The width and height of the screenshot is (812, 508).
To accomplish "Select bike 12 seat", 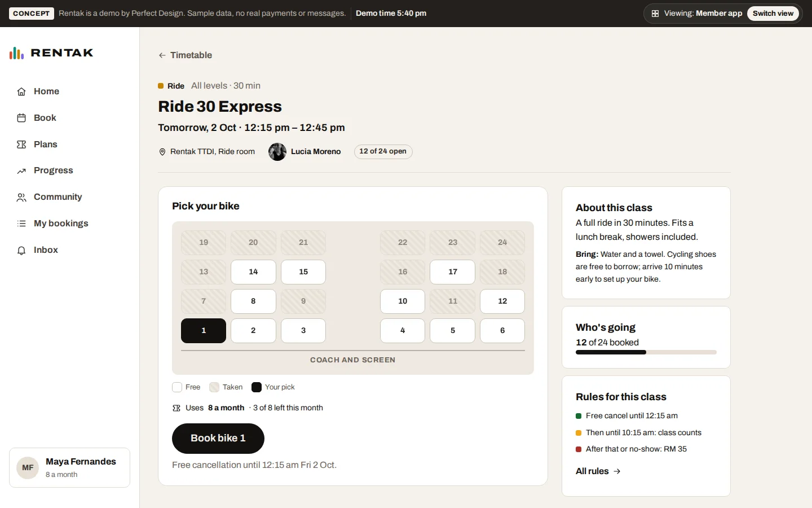I will (x=502, y=301).
